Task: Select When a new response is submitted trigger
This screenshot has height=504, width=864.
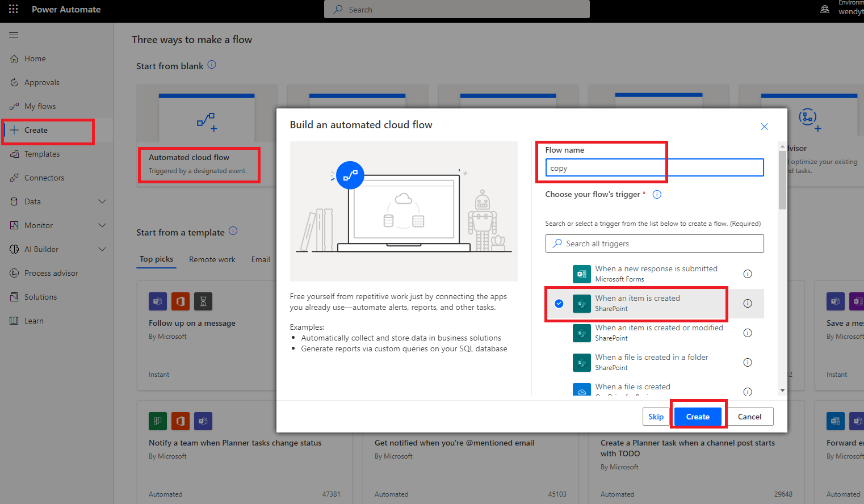Action: tap(655, 274)
